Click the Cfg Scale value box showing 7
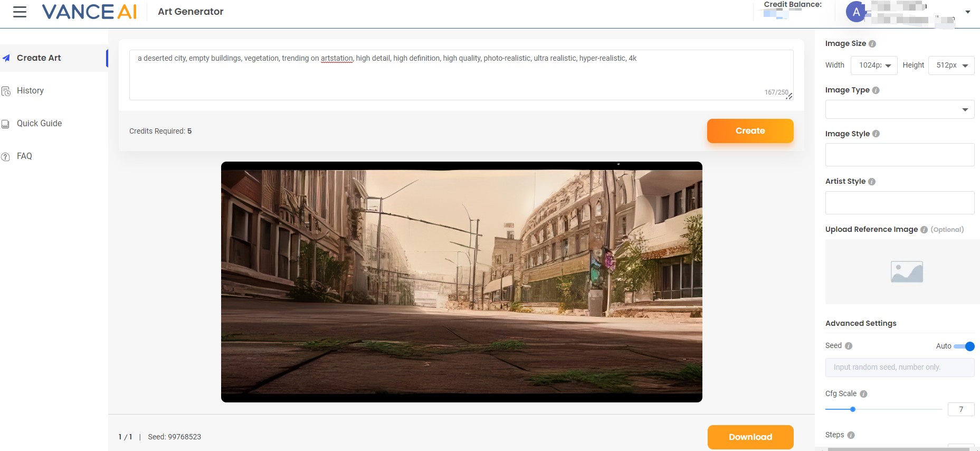980x451 pixels. tap(961, 409)
